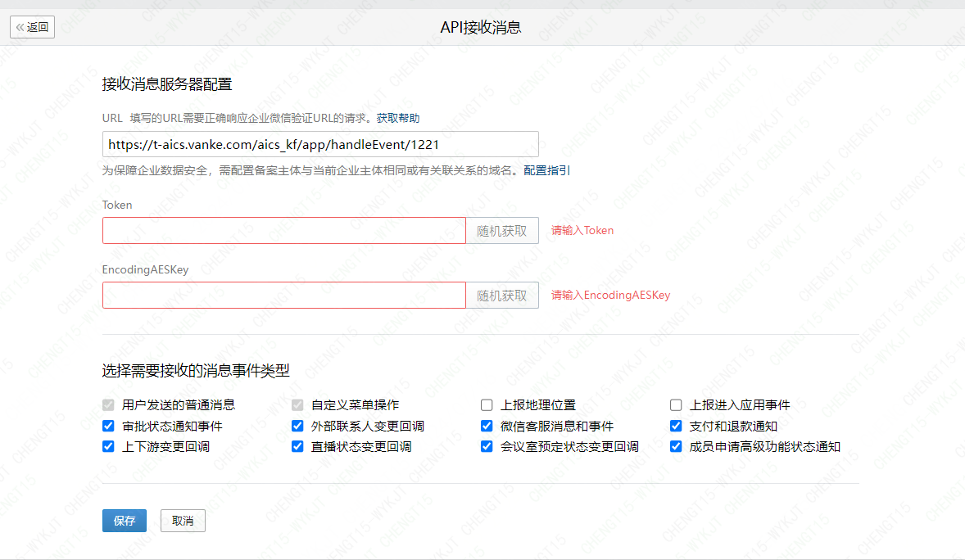Click the 请输入Token error message
The image size is (965, 560).
(x=582, y=230)
